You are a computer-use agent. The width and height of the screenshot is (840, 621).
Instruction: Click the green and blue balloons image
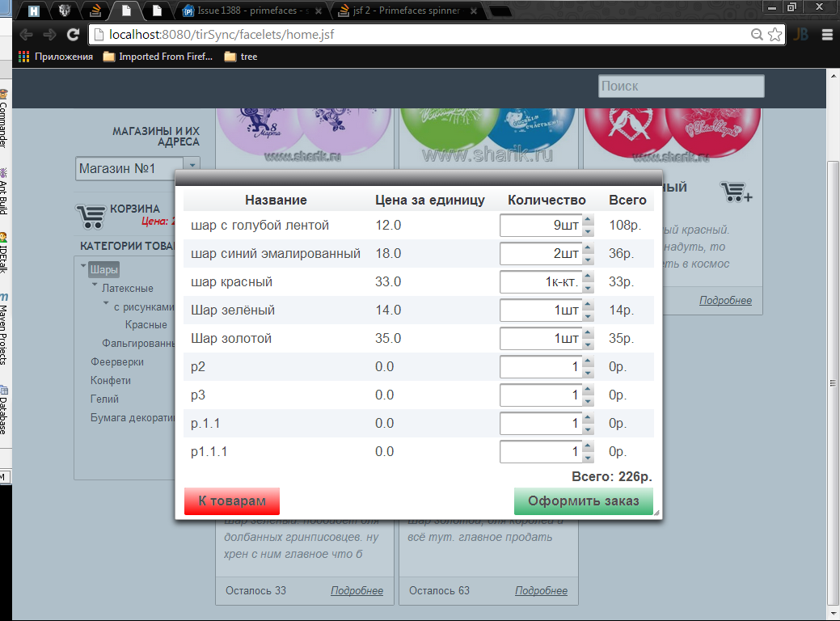(x=488, y=137)
